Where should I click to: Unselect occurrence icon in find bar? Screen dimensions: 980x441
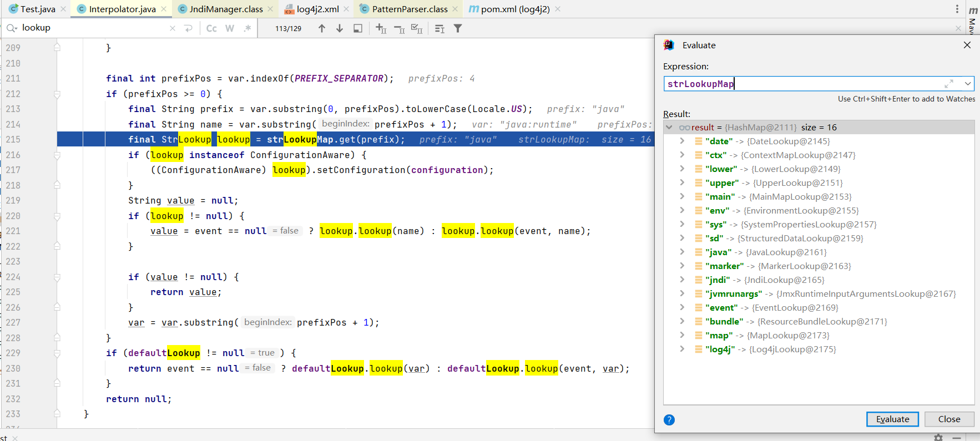point(399,28)
